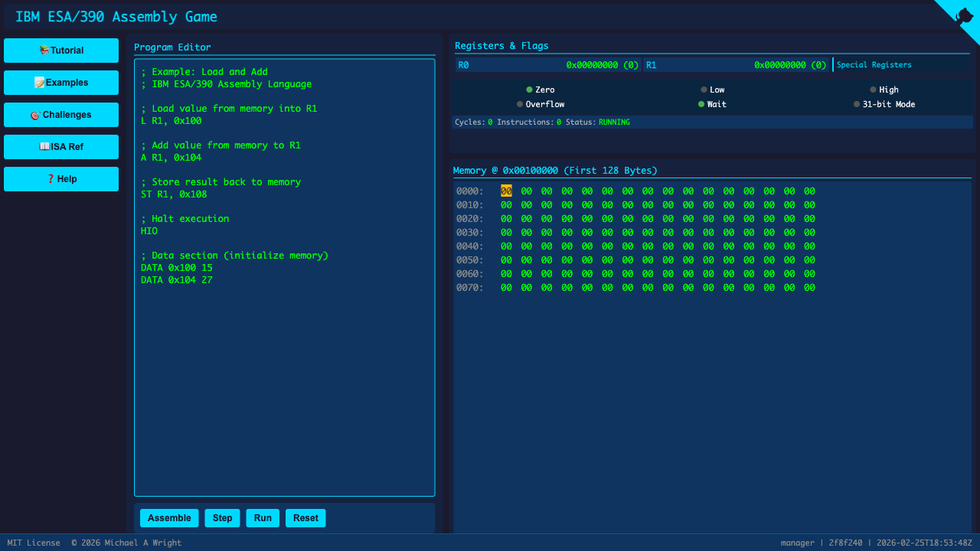Image resolution: width=980 pixels, height=551 pixels.
Task: Select the highlighted first memory byte 00
Action: point(506,191)
